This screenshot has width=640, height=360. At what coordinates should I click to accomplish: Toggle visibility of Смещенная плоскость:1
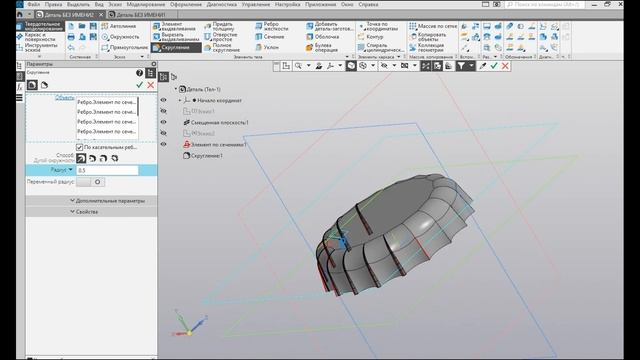(163, 122)
